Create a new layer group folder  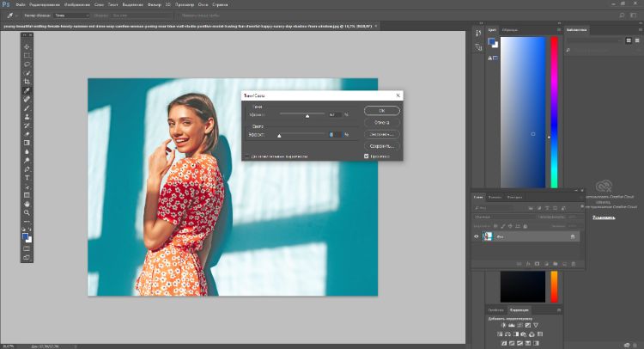[x=556, y=264]
